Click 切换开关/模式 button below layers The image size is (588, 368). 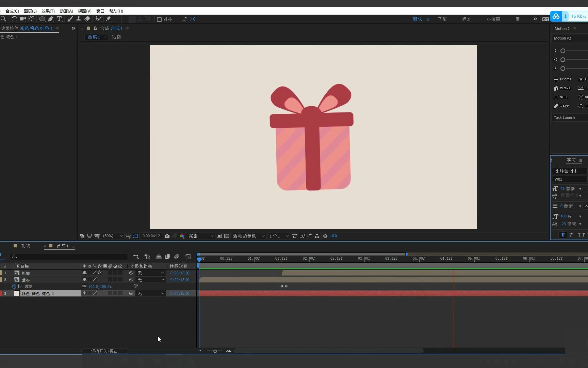pos(104,351)
